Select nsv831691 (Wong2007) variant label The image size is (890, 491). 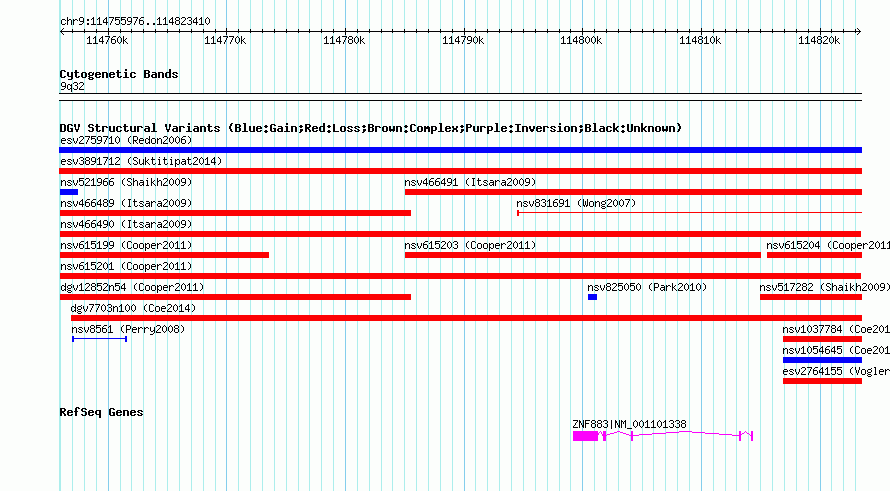pyautogui.click(x=576, y=203)
